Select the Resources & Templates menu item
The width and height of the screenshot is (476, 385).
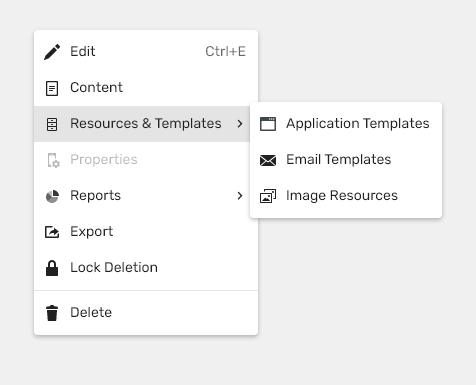point(142,124)
